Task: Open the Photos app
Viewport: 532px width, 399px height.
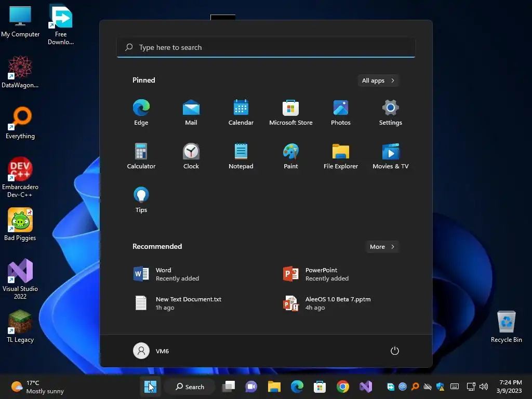Action: click(x=341, y=113)
